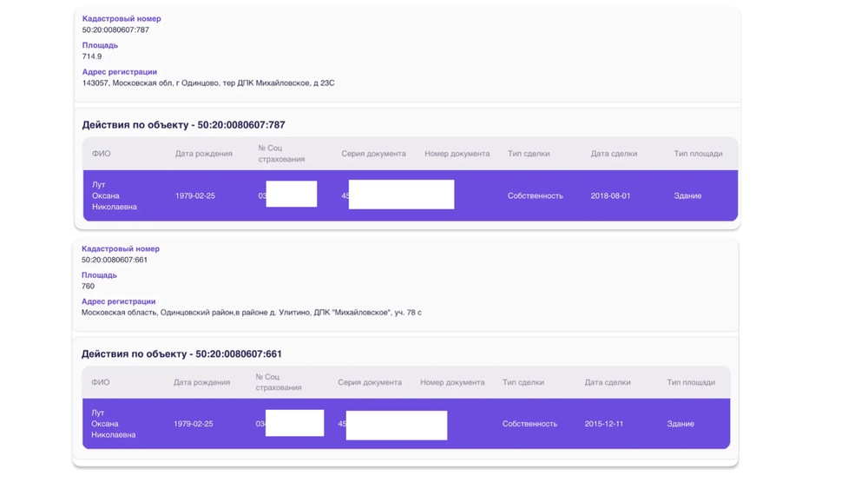Click the area value 760
Image resolution: width=868 pixels, height=489 pixels.
coord(88,286)
